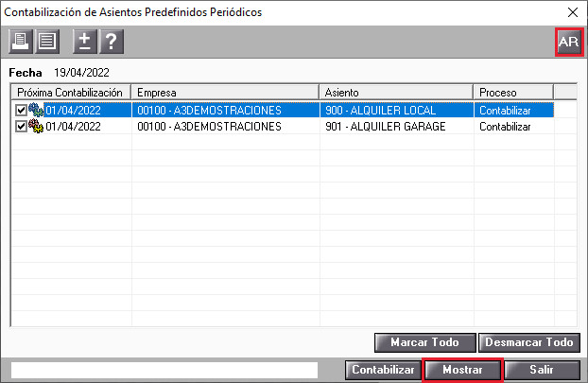
Task: Click the Proceso column header
Action: pyautogui.click(x=513, y=93)
